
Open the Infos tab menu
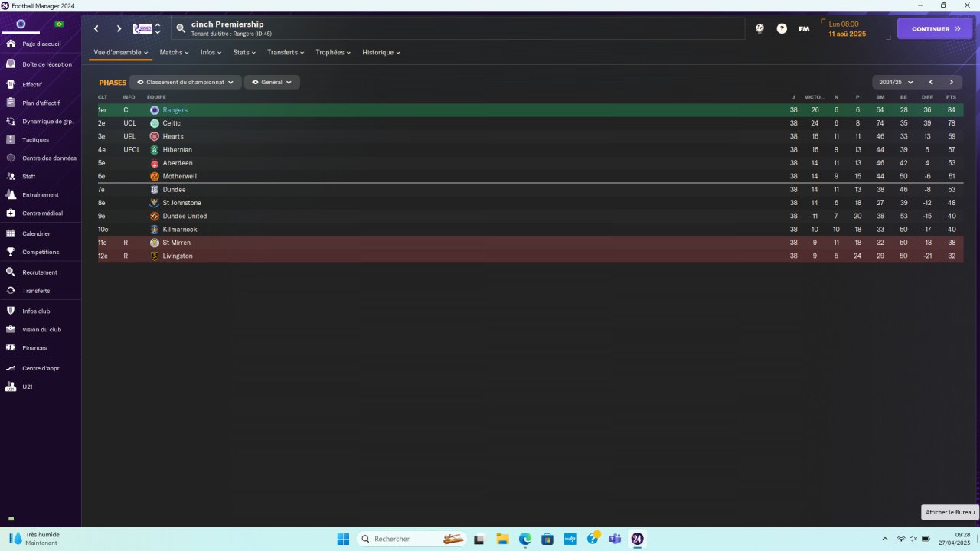coord(211,52)
